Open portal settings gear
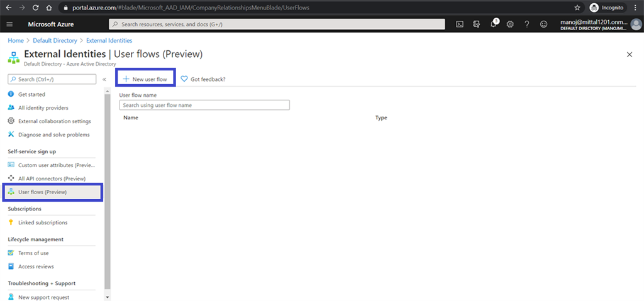The image size is (644, 301). point(510,25)
